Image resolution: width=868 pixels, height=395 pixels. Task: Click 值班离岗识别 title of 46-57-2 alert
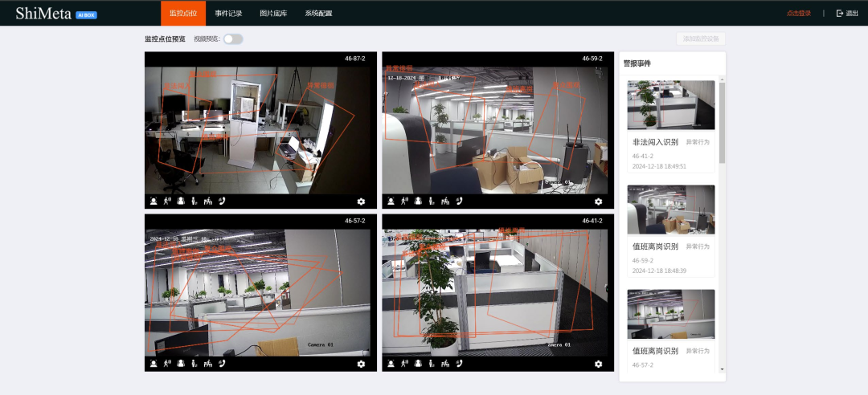click(656, 352)
